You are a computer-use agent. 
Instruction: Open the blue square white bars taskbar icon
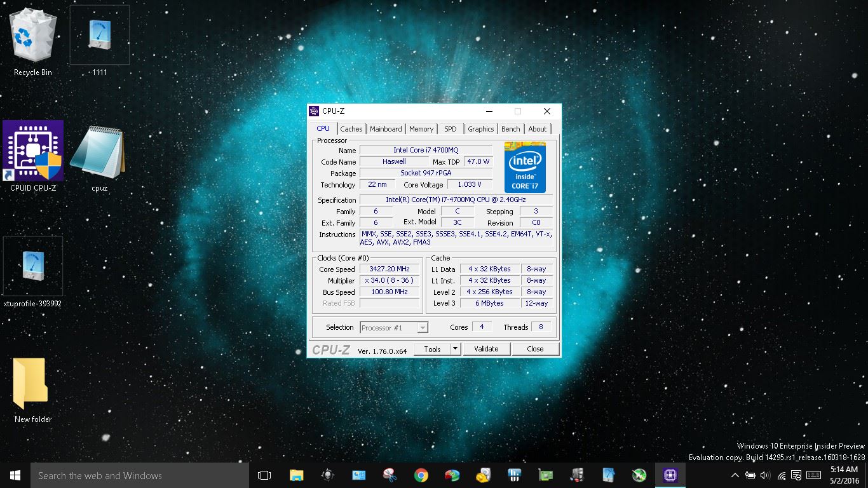[515, 475]
